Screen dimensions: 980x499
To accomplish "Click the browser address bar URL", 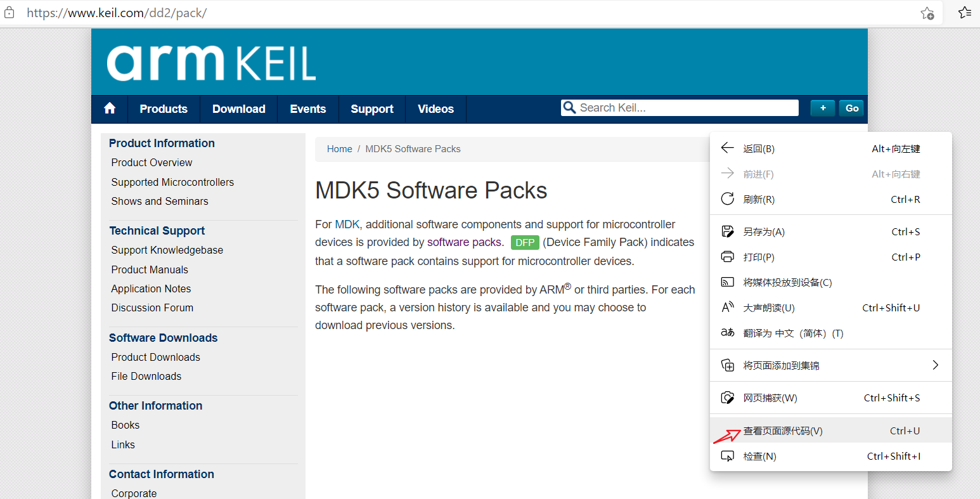I will click(x=117, y=13).
